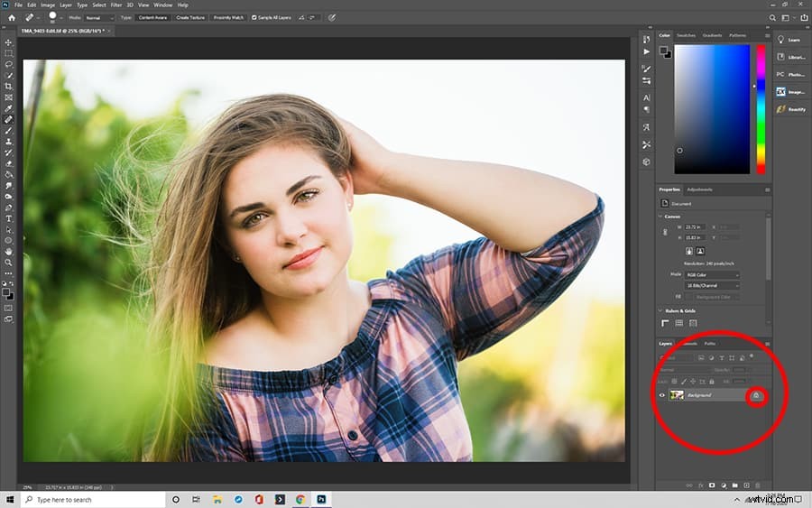
Task: Select the Spot Healing Brush tool
Action: 8,120
